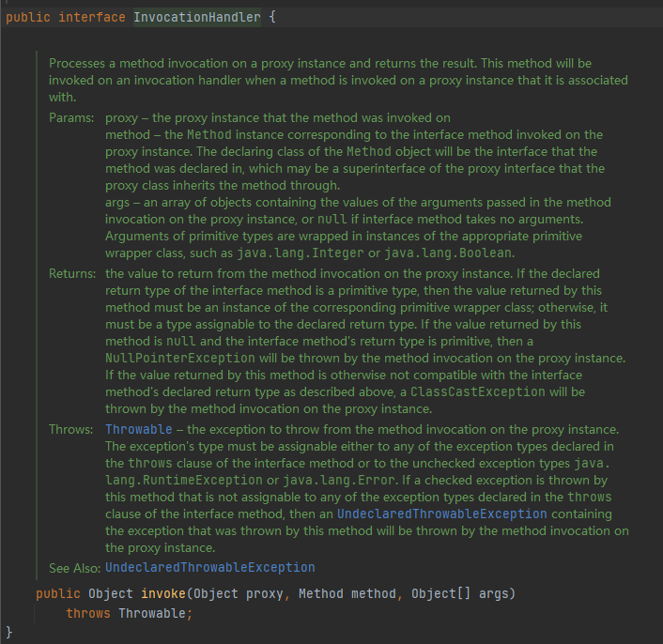663x644 pixels.
Task: Click the Object return type of invoke
Action: (111, 594)
